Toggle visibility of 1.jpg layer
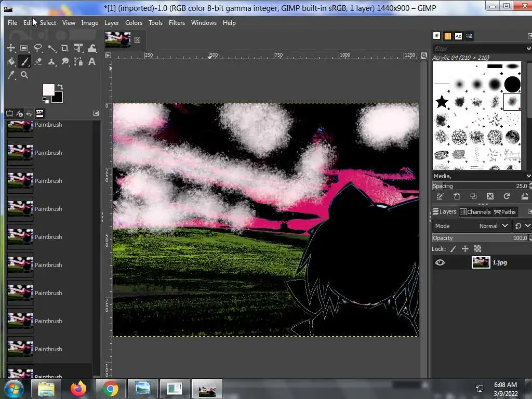 pos(440,262)
